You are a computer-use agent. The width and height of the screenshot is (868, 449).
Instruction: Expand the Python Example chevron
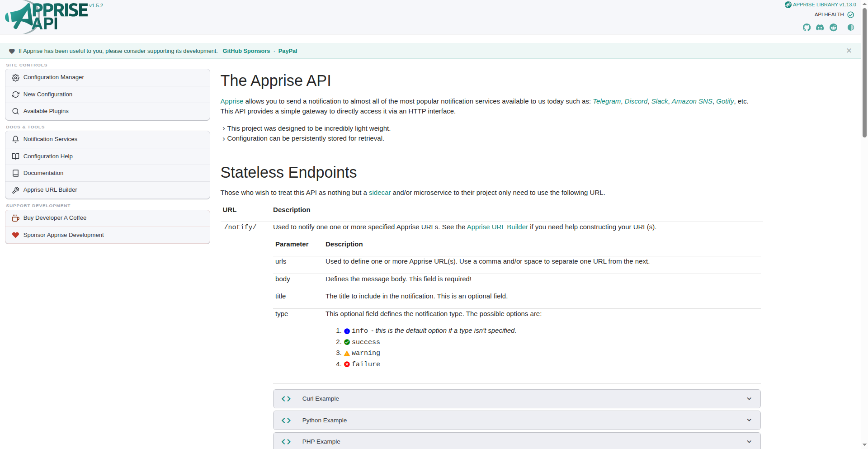pos(749,420)
